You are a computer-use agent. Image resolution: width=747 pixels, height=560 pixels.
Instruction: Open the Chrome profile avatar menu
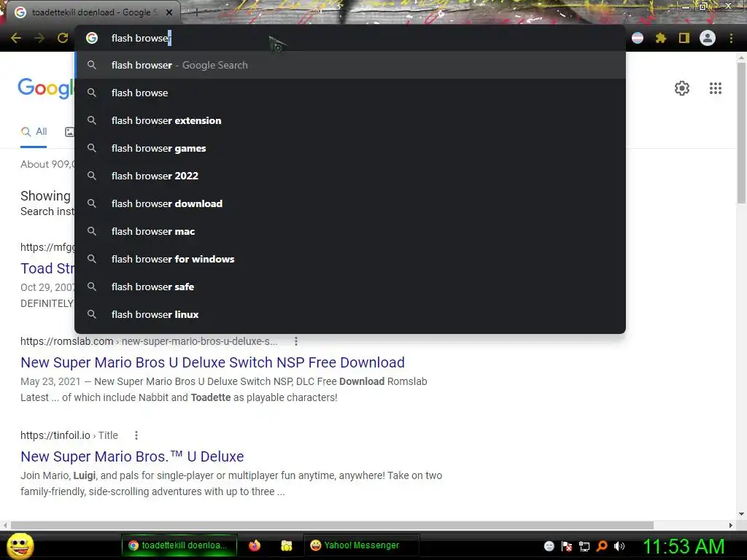tap(708, 38)
